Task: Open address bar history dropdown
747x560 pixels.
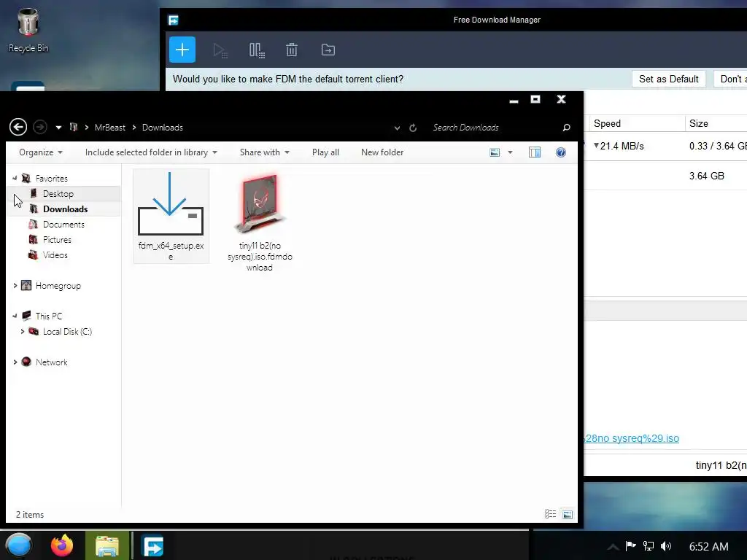Action: click(x=397, y=128)
